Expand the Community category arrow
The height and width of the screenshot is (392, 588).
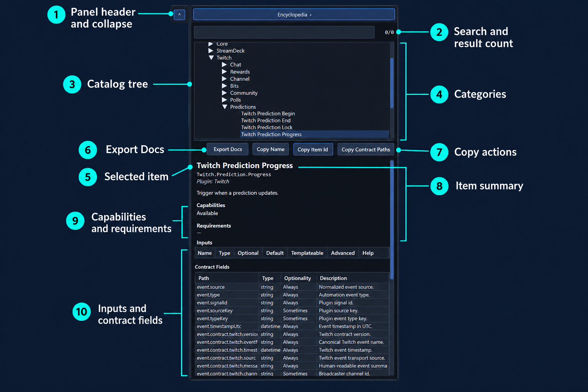224,93
